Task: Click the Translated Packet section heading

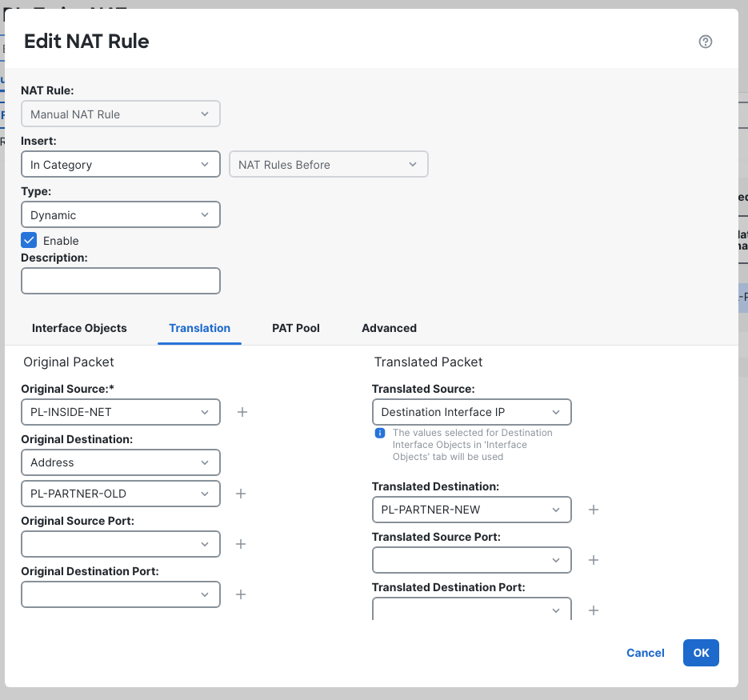Action: coord(428,362)
